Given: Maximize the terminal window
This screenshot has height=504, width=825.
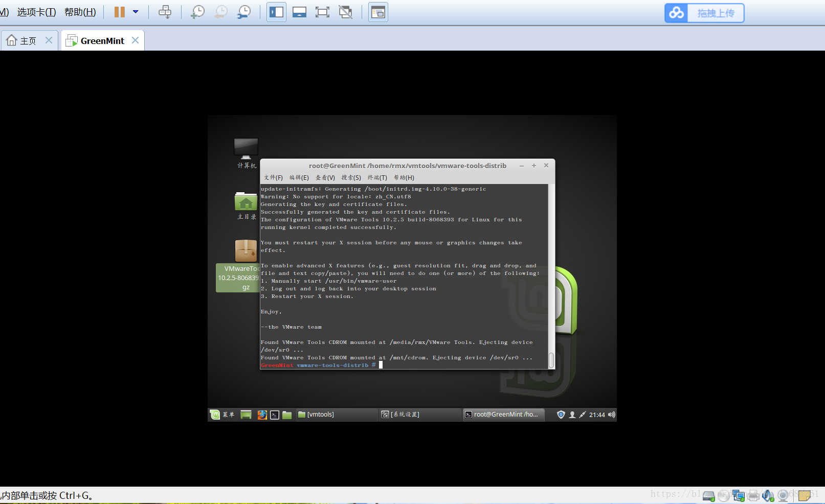Looking at the screenshot, I should click(534, 166).
